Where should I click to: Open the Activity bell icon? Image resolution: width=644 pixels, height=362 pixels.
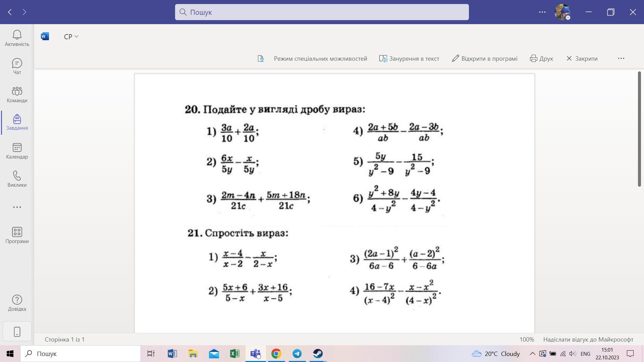tap(17, 35)
